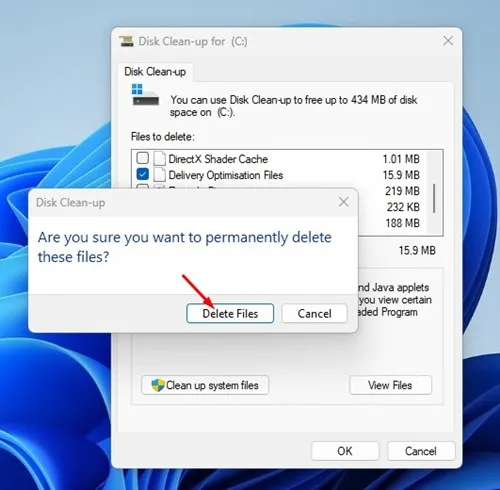The image size is (500, 490).
Task: Close the Disk Clean-up for (C:) window
Action: (x=448, y=41)
